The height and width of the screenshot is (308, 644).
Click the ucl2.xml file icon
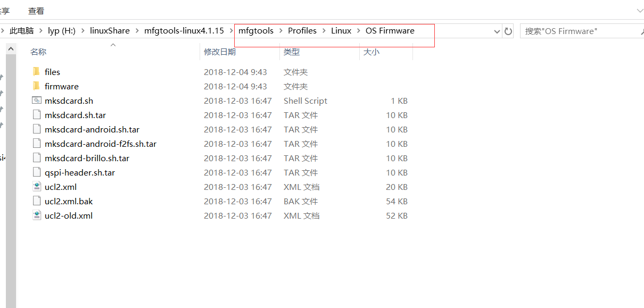(x=36, y=187)
